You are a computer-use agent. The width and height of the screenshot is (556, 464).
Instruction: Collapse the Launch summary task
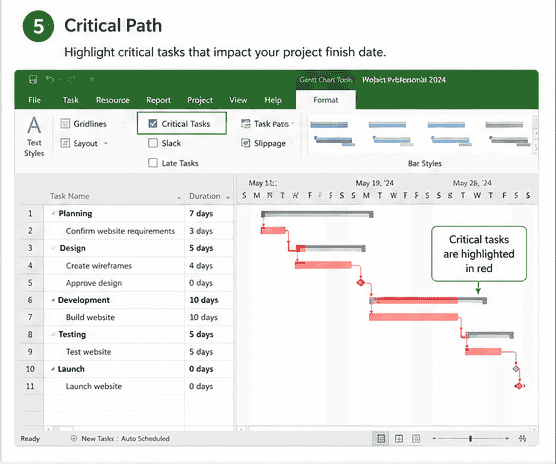click(x=53, y=369)
